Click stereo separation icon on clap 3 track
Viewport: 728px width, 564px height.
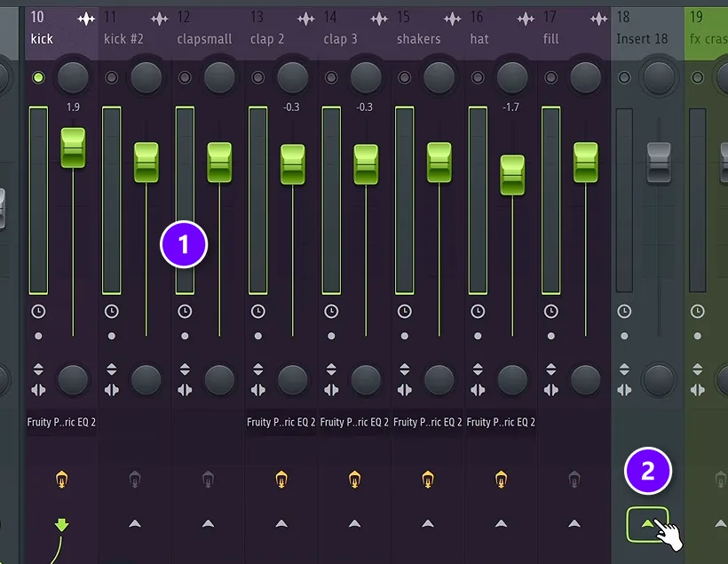click(331, 390)
